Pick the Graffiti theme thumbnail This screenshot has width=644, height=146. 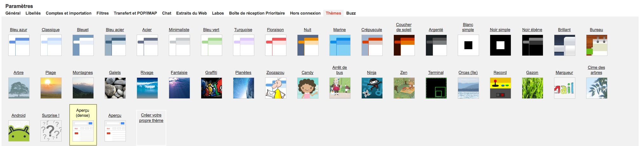point(211,88)
